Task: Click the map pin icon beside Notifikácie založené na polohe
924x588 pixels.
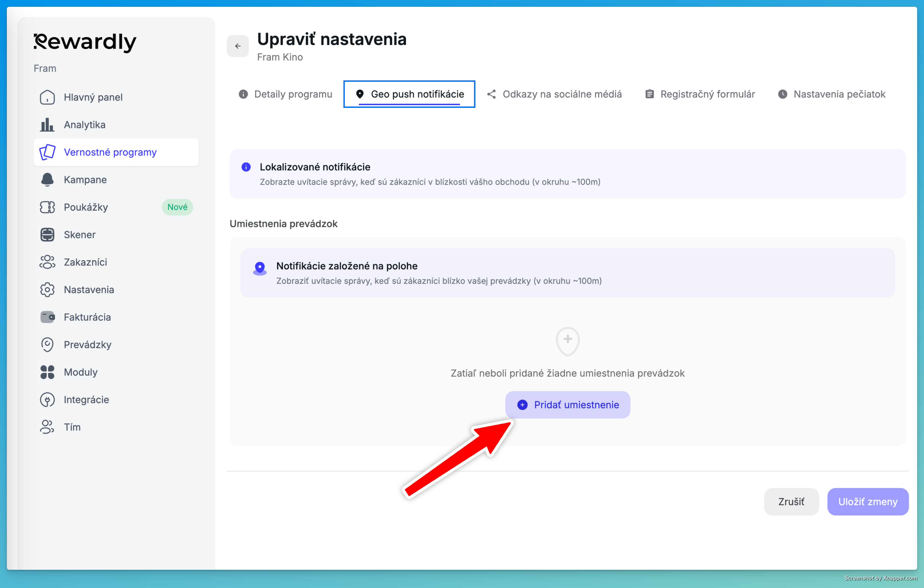Action: click(260, 269)
